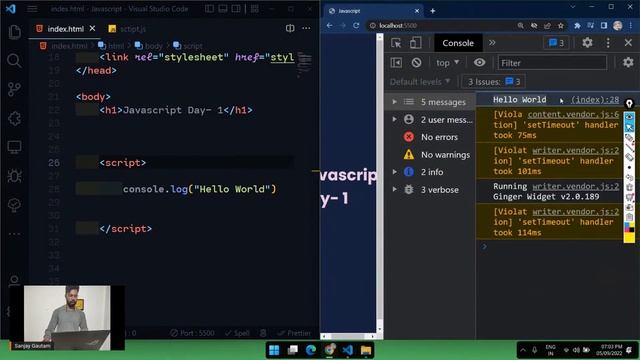Open DevTools settings gear beside issues badge

[587, 42]
